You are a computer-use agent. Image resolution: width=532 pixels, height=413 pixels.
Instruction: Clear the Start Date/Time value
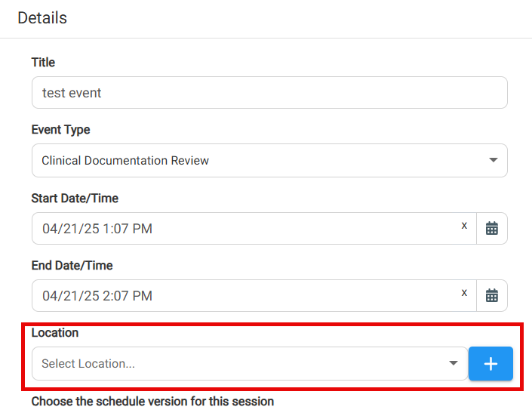point(464,225)
